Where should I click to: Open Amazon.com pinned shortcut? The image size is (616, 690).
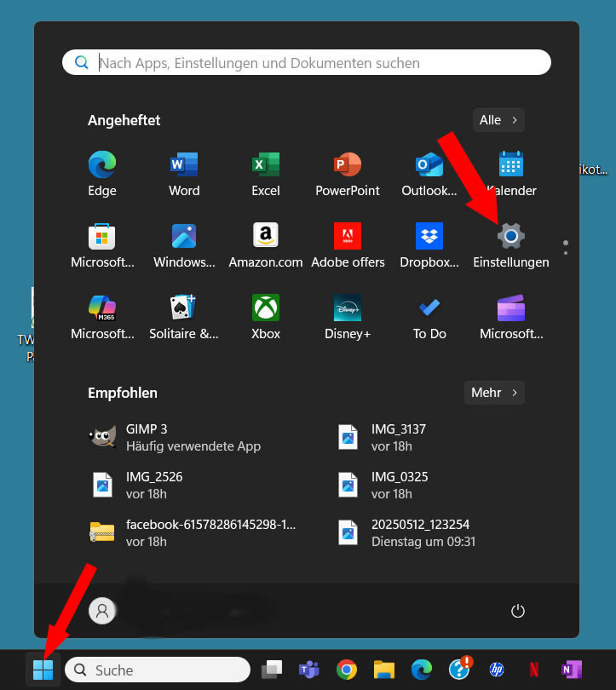[x=266, y=245]
